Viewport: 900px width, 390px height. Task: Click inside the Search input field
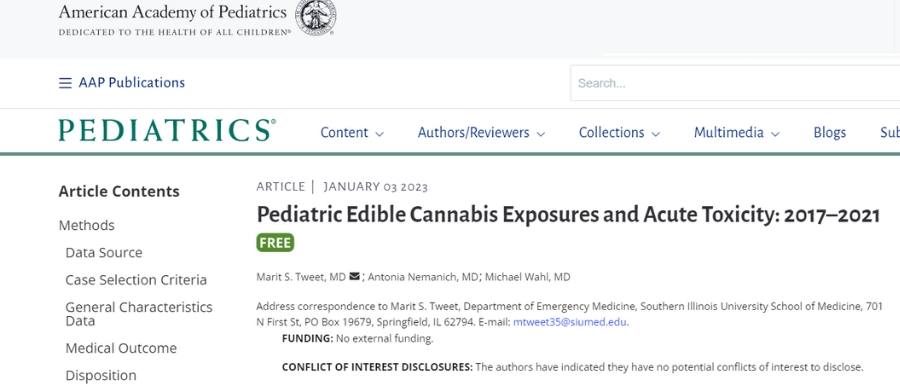(735, 83)
